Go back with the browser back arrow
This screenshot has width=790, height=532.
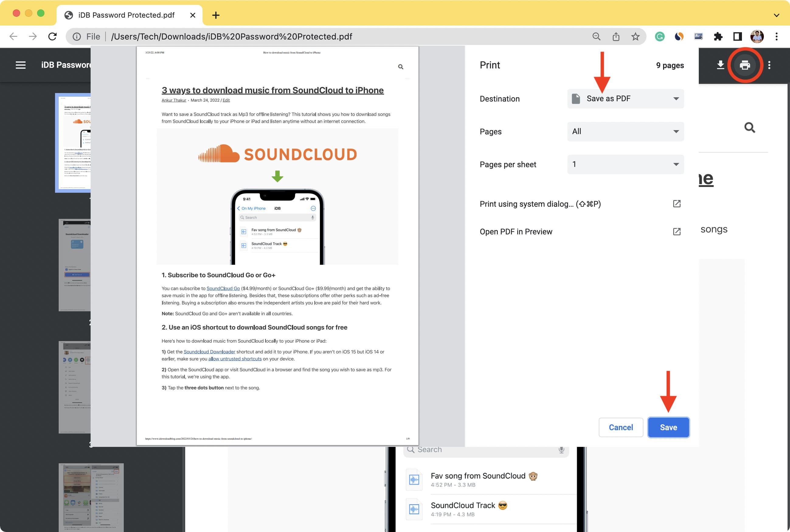14,36
